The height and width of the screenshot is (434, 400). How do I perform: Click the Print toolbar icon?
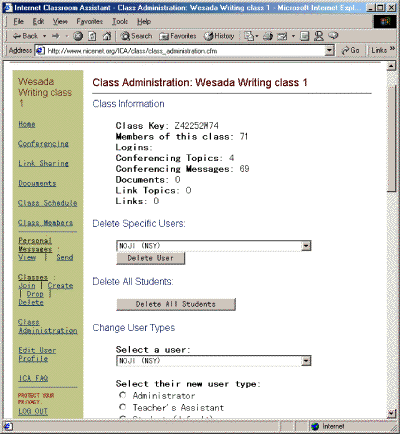tap(268, 36)
